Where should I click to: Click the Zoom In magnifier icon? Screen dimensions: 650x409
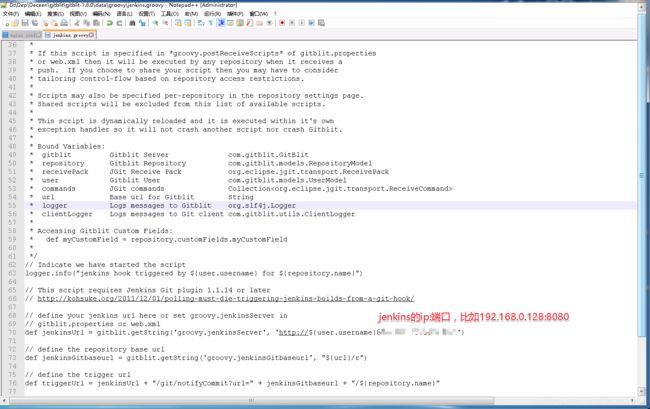coord(155,23)
